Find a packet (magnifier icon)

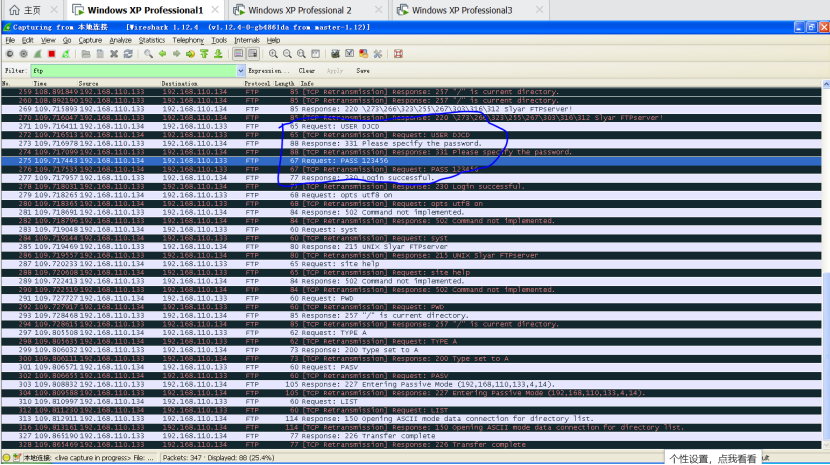pyautogui.click(x=148, y=54)
